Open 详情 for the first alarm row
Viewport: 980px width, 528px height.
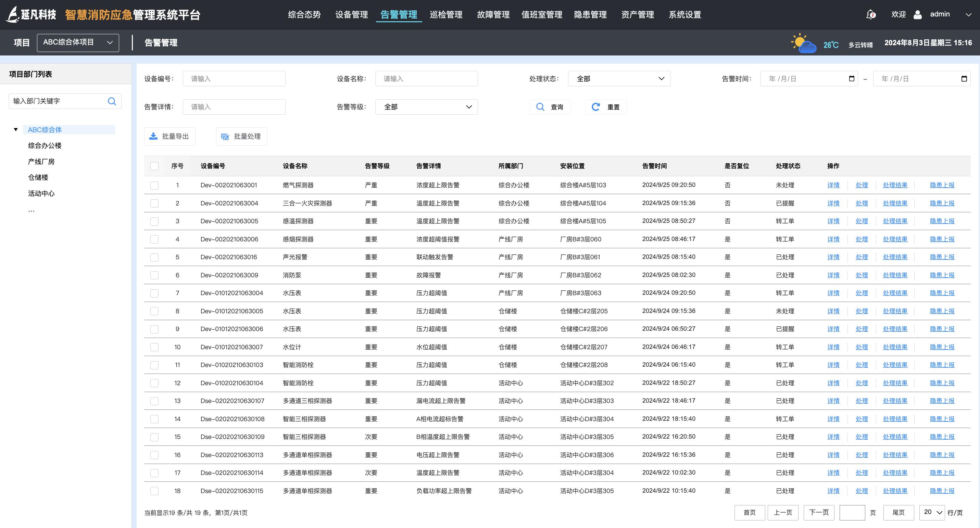833,185
